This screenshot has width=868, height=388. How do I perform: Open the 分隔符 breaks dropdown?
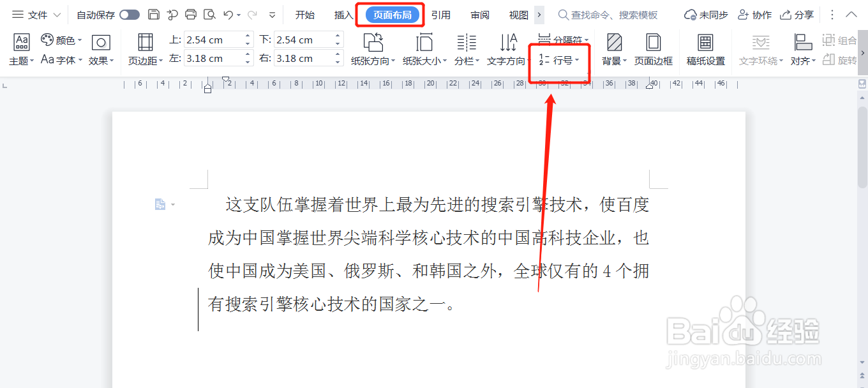tap(563, 40)
